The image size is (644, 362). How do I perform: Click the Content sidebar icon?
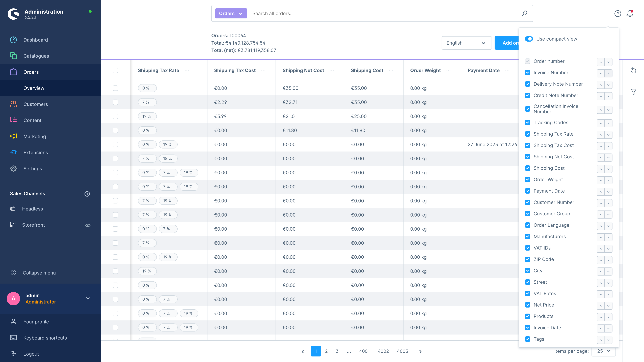(13, 120)
